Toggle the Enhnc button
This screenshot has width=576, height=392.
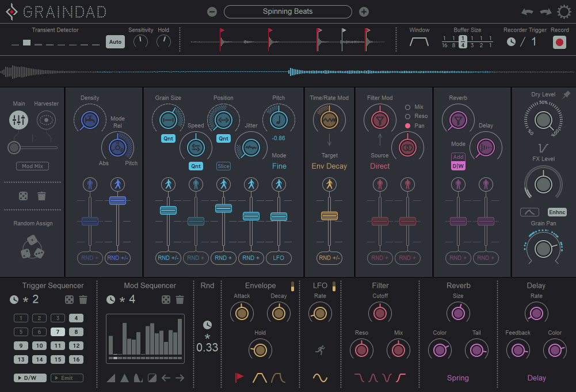pyautogui.click(x=557, y=212)
